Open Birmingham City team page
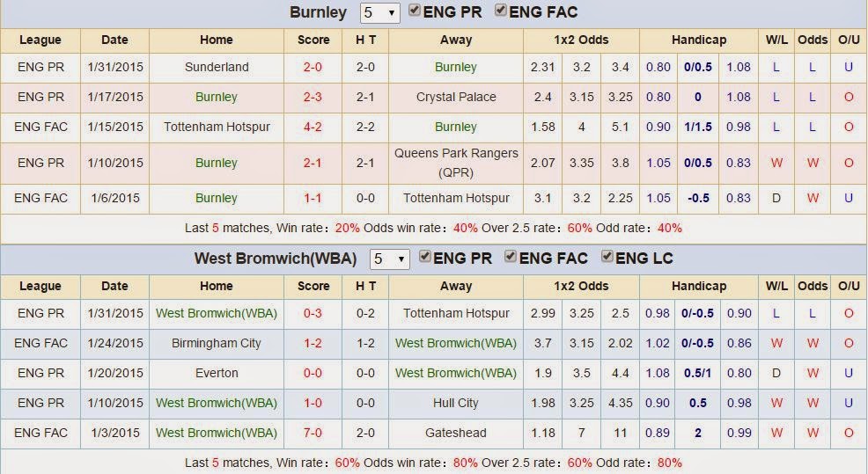This screenshot has width=868, height=474. coord(217,343)
